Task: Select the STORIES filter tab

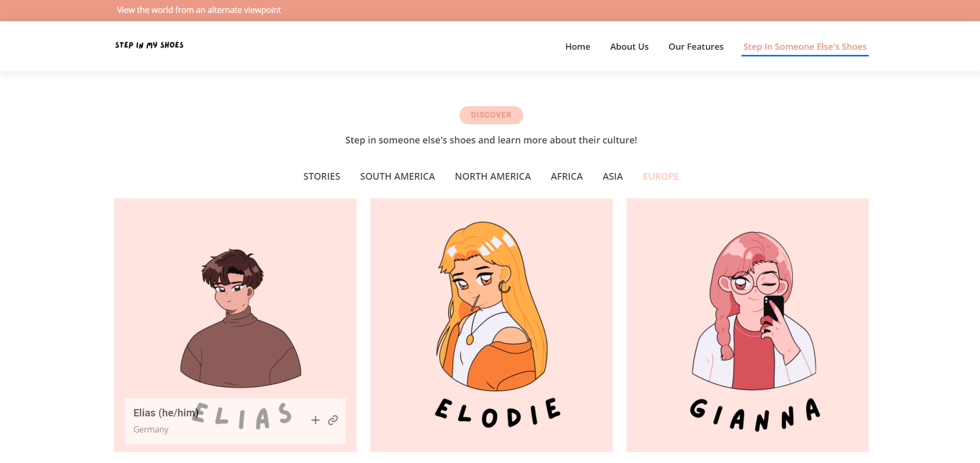Action: [322, 177]
